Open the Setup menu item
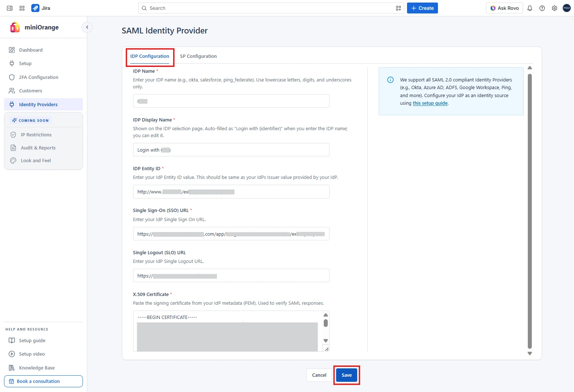 44,63
